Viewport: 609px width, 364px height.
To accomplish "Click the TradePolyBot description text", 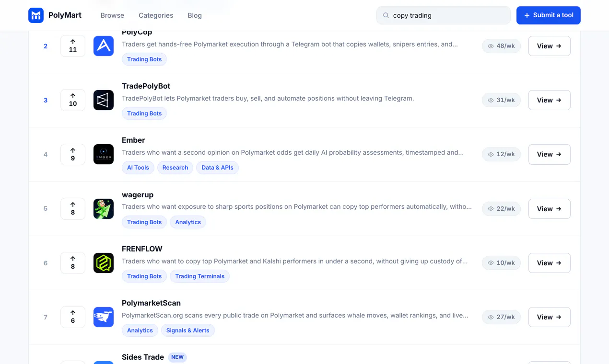I will (x=268, y=98).
